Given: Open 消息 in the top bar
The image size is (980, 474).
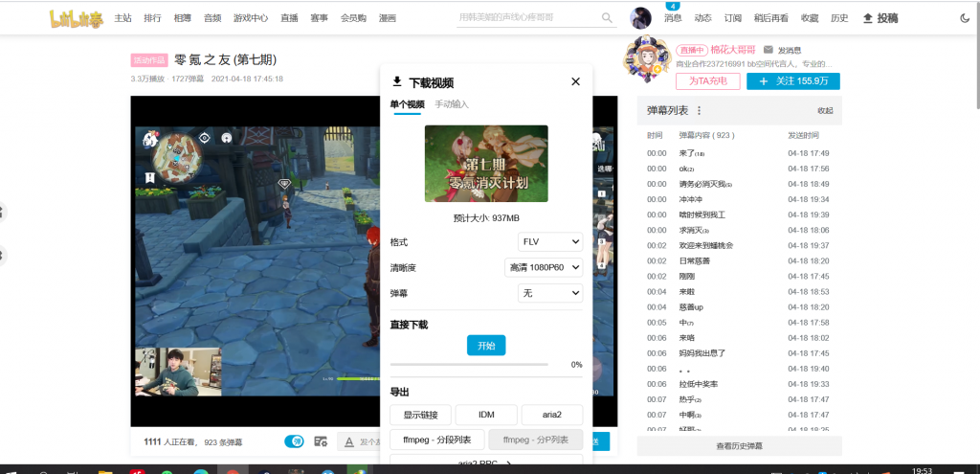Looking at the screenshot, I should pyautogui.click(x=673, y=18).
